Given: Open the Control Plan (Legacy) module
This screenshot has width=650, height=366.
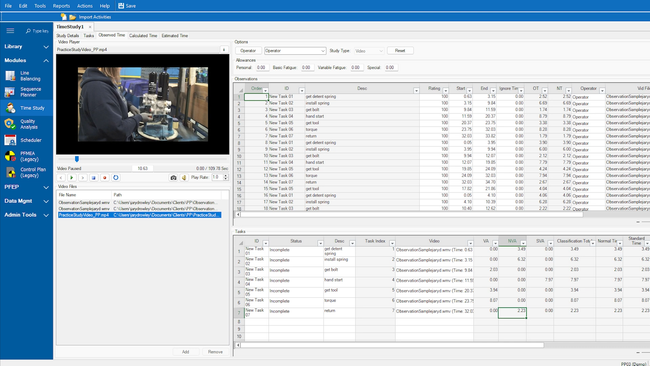Looking at the screenshot, I should (27, 172).
